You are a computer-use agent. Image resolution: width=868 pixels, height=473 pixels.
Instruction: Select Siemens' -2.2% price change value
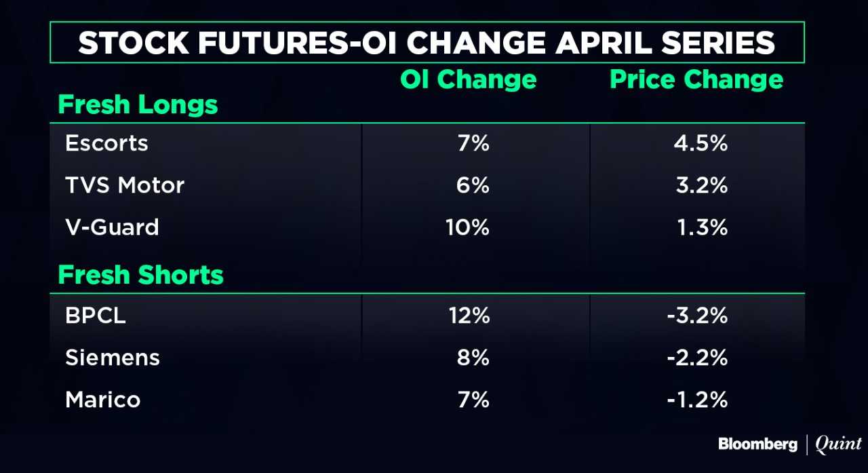tap(696, 358)
